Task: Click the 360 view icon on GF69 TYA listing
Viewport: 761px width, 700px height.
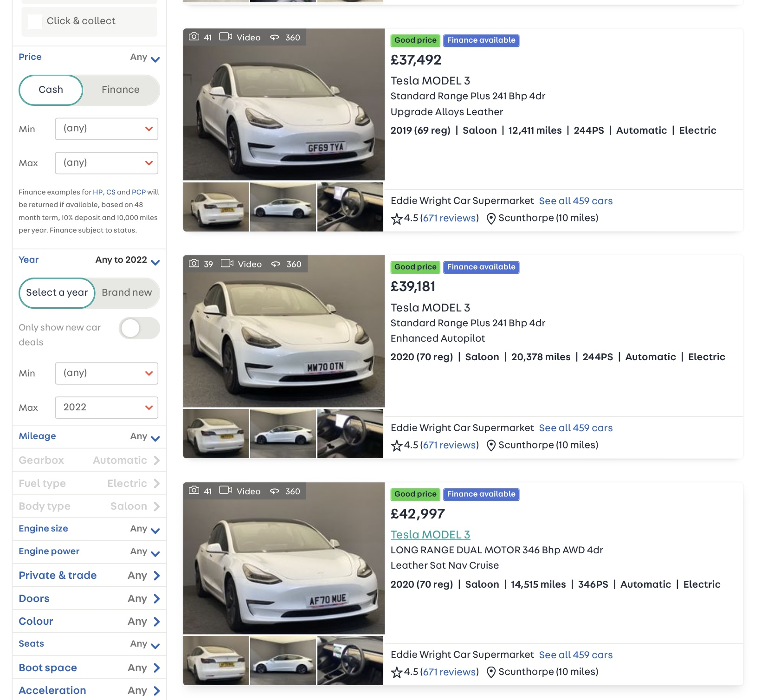Action: 275,37
